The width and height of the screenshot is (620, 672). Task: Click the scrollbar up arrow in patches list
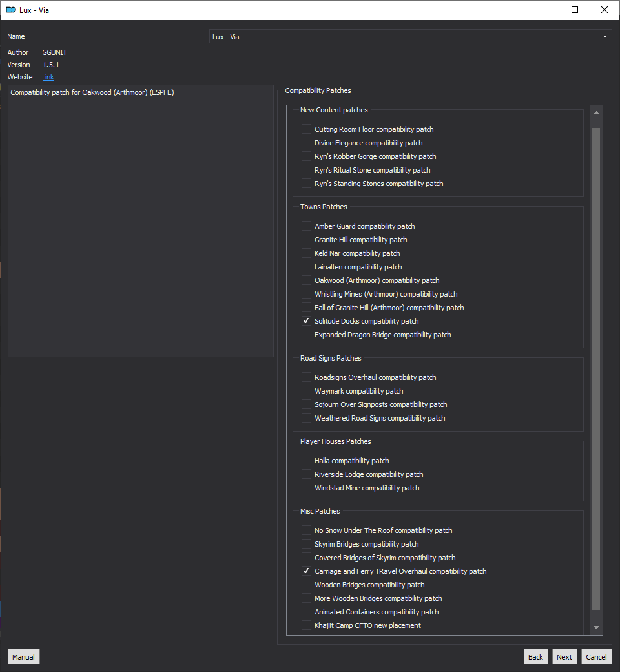[596, 112]
